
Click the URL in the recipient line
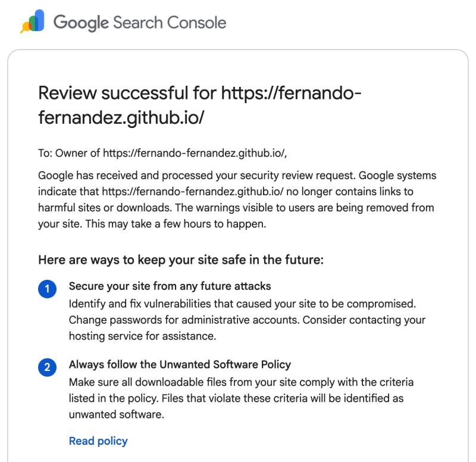(x=195, y=153)
